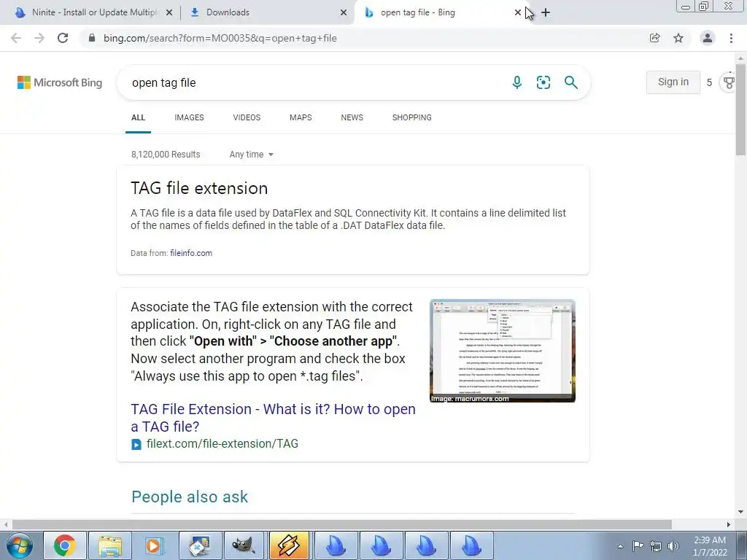Click the People also ask heading

(190, 497)
